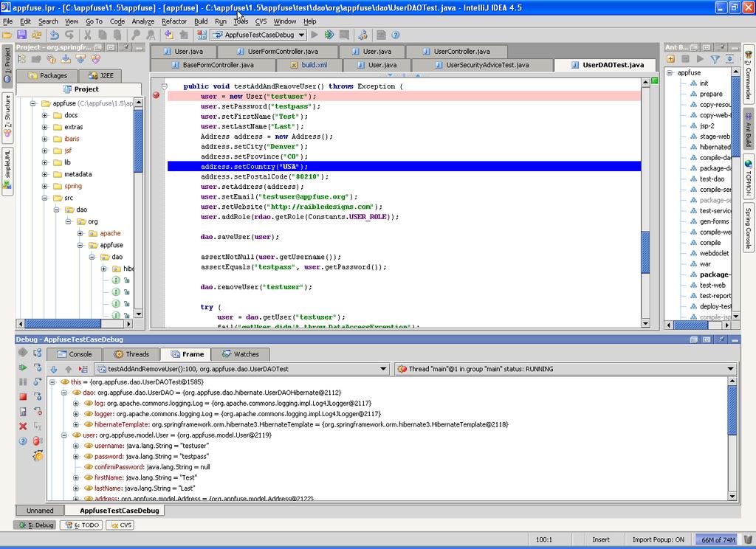Click the Ant Build add (plus) icon
The width and height of the screenshot is (756, 549).
pyautogui.click(x=670, y=59)
